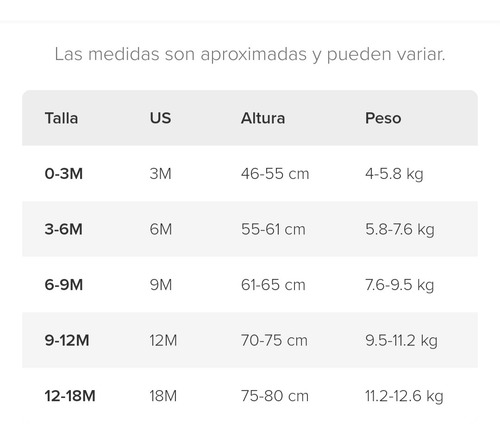Click the 3M US size cell
This screenshot has height=444, width=500.
[x=160, y=174]
